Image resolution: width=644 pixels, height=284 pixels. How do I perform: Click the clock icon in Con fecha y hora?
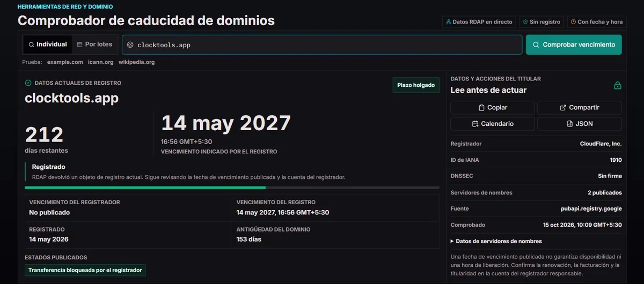click(x=573, y=22)
